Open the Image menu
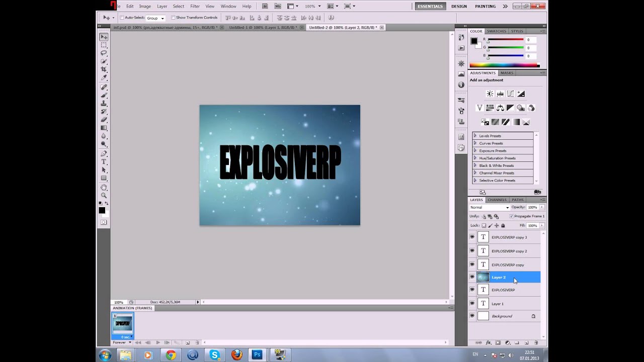This screenshot has width=644, height=362. [145, 6]
